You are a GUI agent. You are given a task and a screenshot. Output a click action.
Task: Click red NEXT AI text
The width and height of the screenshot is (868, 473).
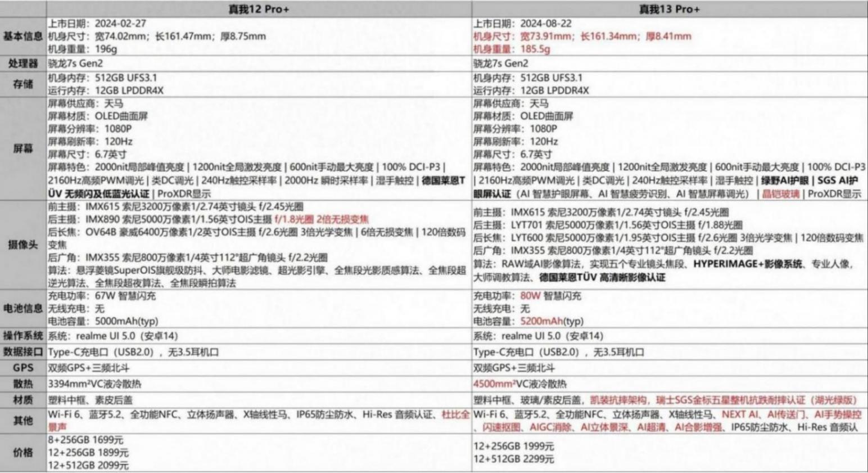tap(739, 415)
